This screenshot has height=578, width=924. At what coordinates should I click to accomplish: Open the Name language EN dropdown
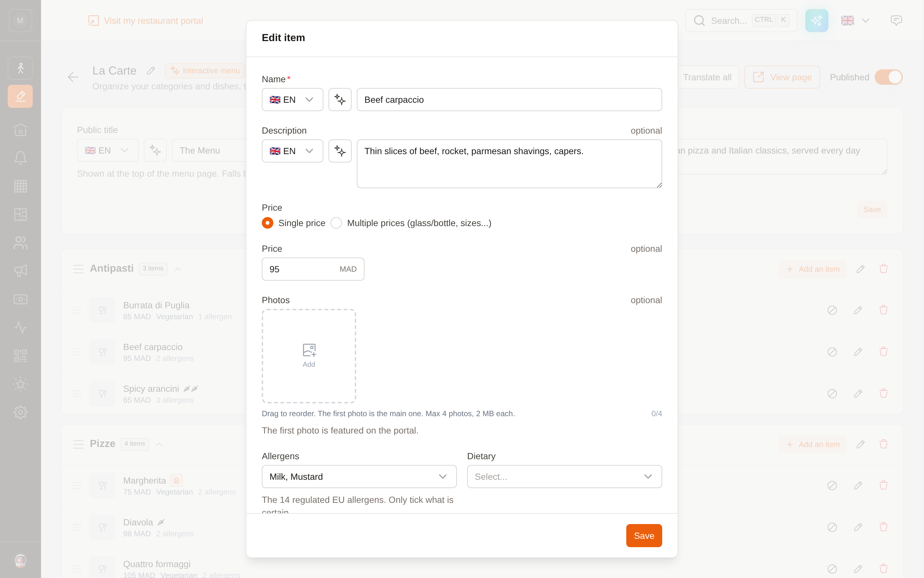(x=292, y=100)
